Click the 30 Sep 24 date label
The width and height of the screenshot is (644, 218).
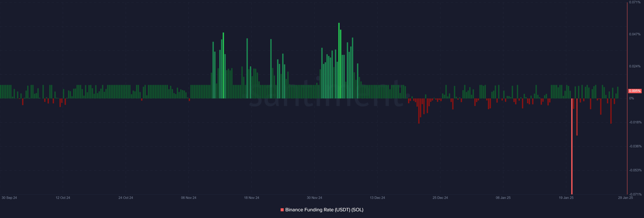click(9, 198)
